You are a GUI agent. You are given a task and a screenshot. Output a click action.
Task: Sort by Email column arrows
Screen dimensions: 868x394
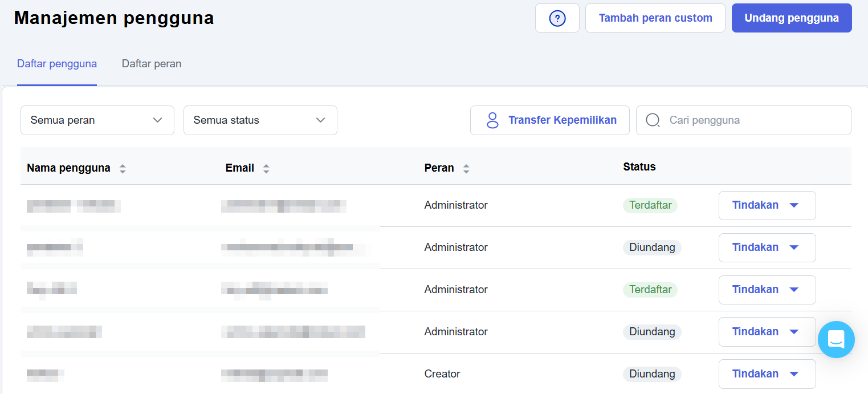click(266, 169)
